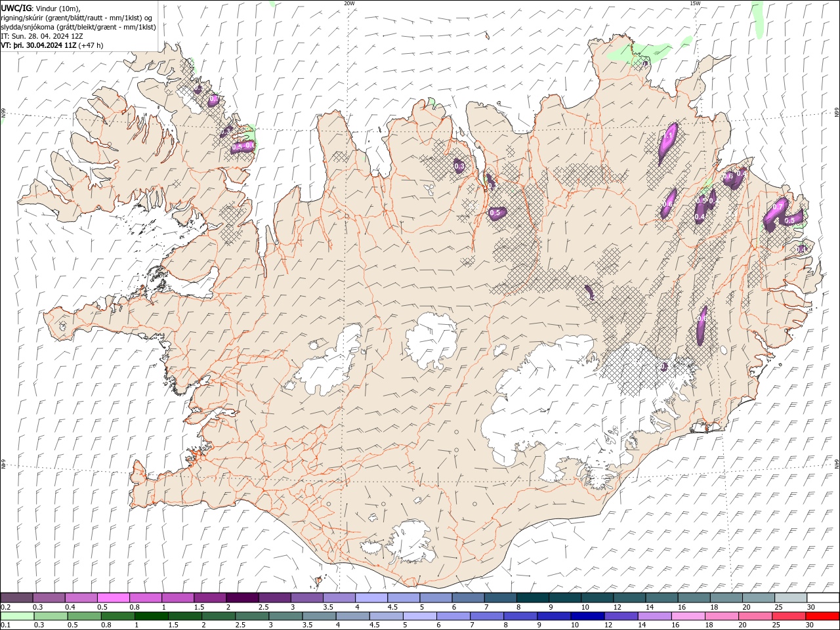This screenshot has width=840, height=630.
Task: Pick the white swatch at 30 in top scale
Action: 824,597
